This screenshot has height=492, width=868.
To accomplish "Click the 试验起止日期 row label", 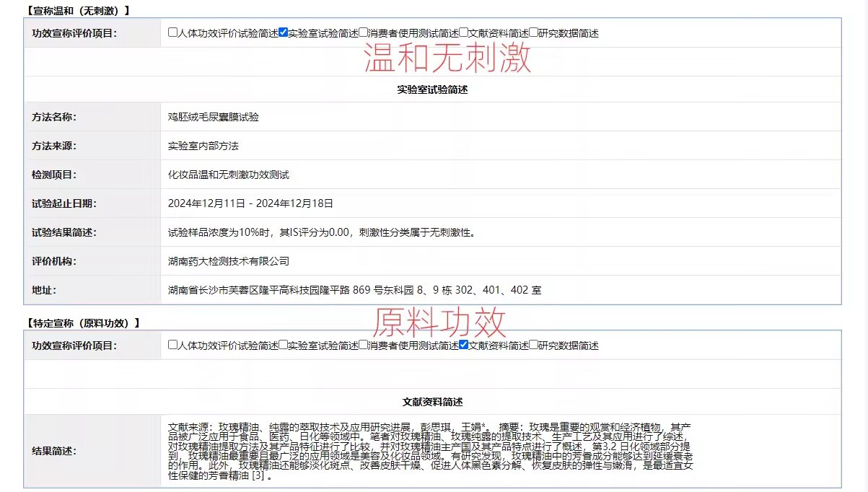I will click(x=63, y=203).
